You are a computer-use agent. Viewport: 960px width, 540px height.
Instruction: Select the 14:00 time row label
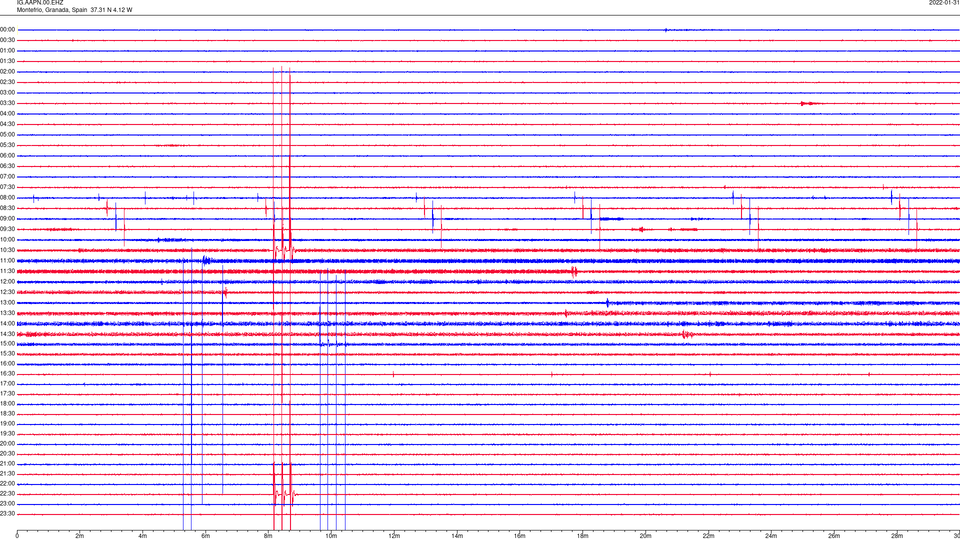pyautogui.click(x=7, y=324)
